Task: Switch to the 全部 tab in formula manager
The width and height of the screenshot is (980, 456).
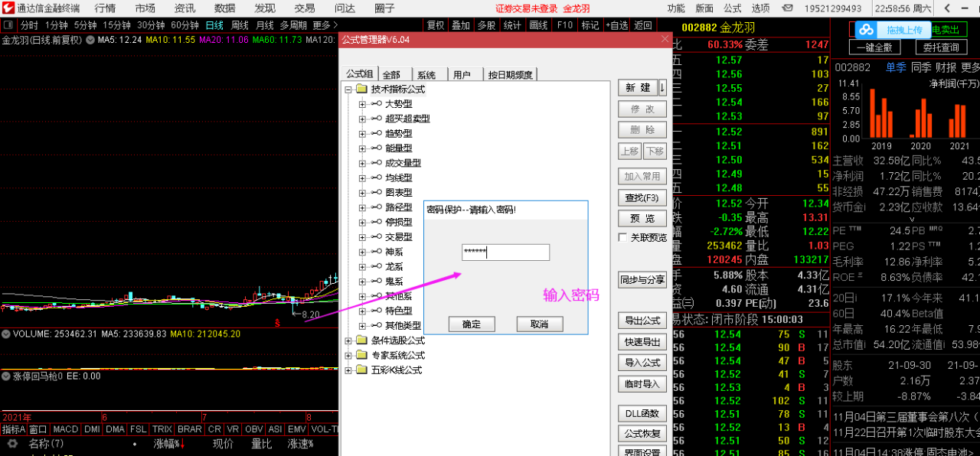Action: click(x=391, y=74)
